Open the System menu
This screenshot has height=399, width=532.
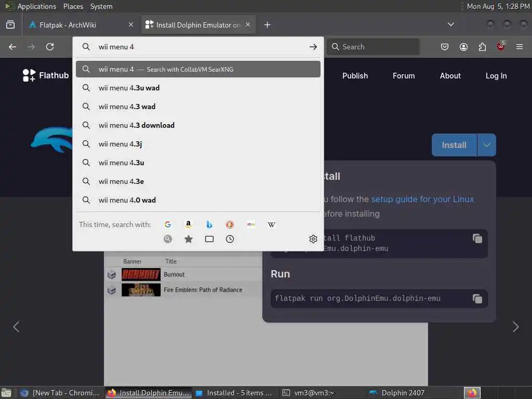(101, 6)
